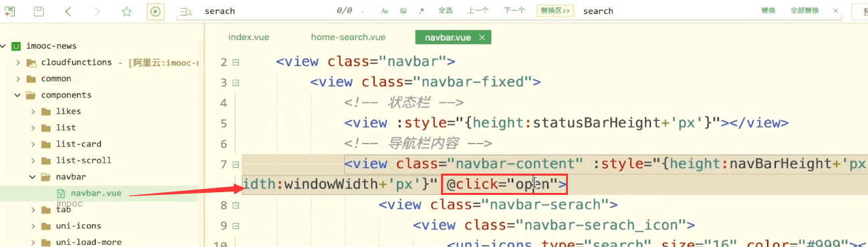
Task: Click the save file icon
Action: 39,11
